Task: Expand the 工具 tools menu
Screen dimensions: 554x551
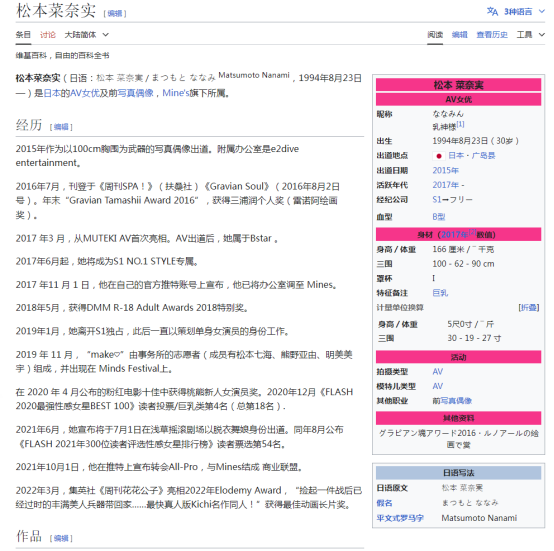Action: 531,35
